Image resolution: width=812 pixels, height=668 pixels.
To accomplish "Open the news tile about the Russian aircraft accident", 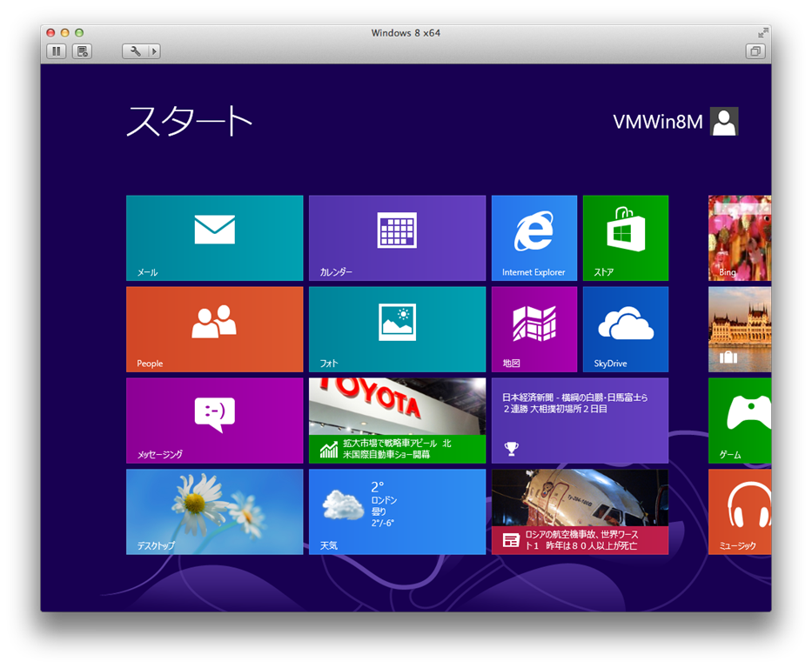I will [580, 511].
